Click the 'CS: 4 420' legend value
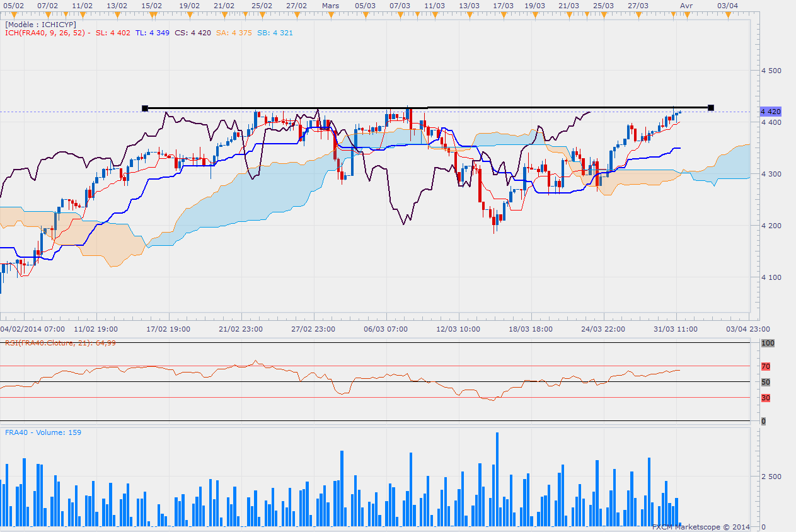The width and height of the screenshot is (796, 532). coord(193,32)
